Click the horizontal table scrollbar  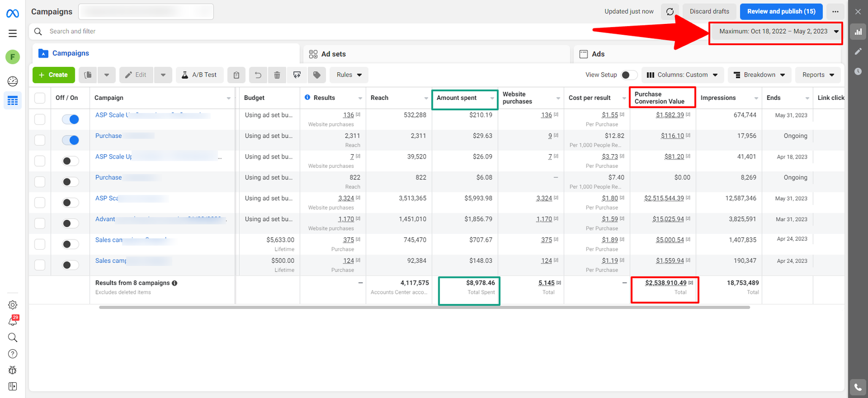pos(424,307)
